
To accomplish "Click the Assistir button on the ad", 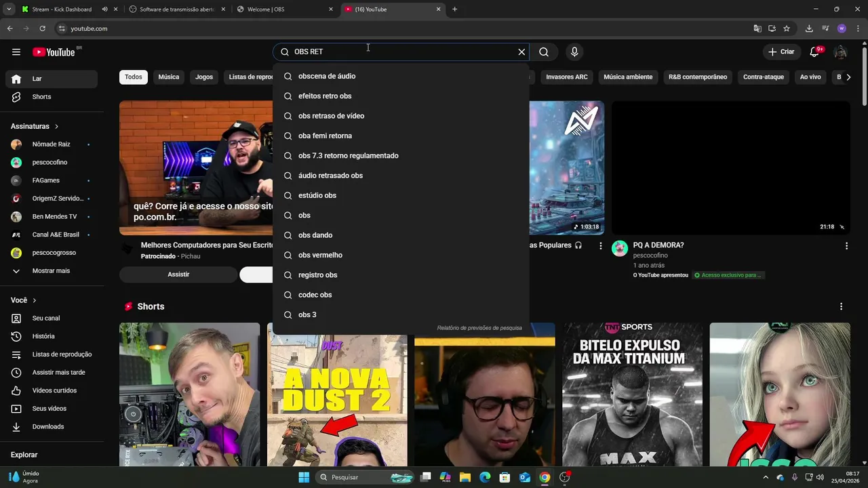I will (178, 274).
